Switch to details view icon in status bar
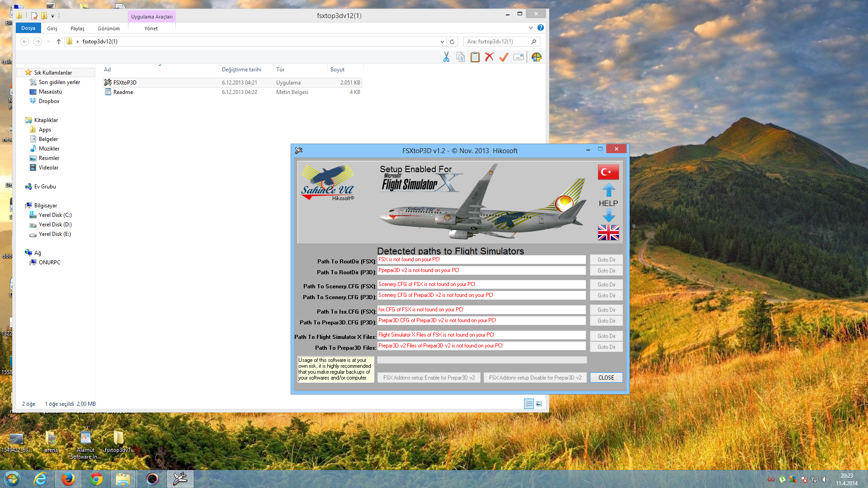The image size is (868, 488). pyautogui.click(x=529, y=404)
